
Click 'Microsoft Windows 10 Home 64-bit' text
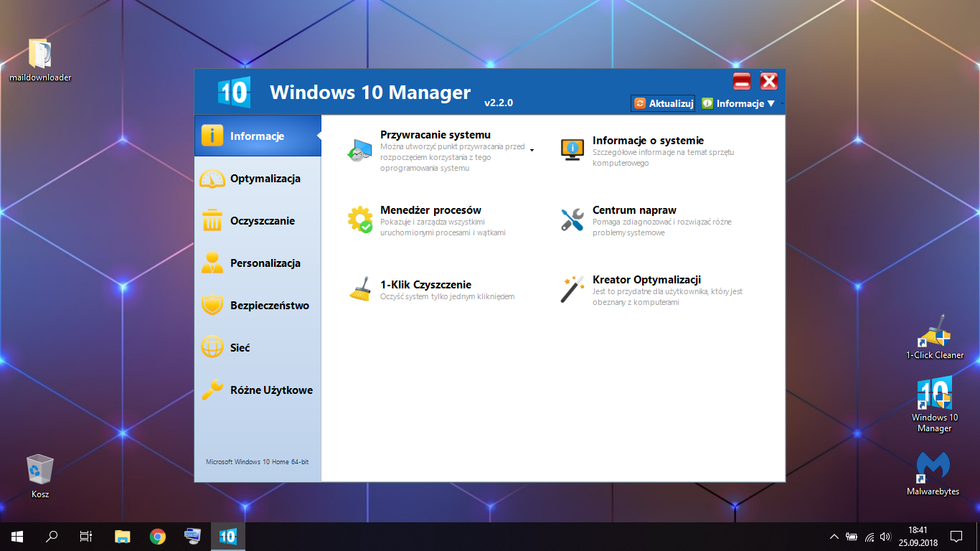click(258, 462)
